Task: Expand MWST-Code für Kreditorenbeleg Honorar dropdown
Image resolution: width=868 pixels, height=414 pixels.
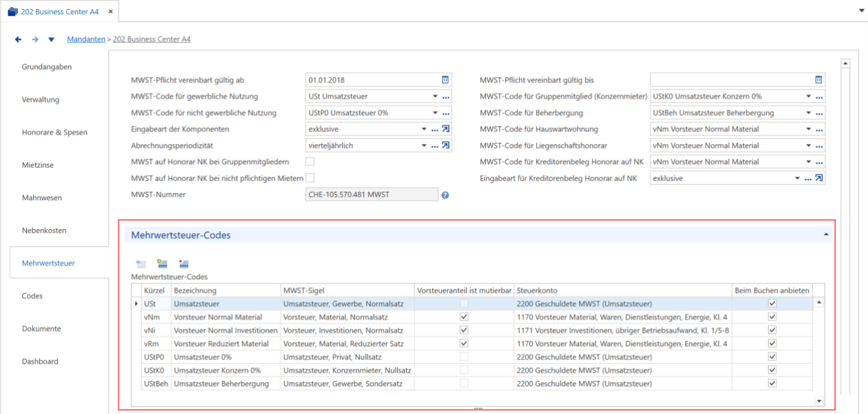Action: point(809,162)
